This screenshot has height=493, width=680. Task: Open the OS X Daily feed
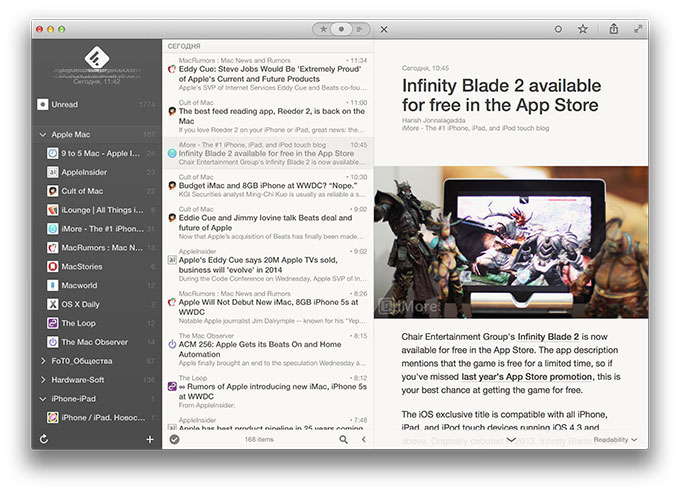(x=97, y=304)
